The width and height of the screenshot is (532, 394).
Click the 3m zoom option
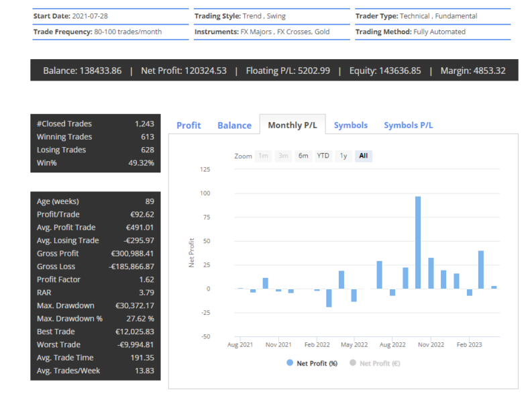[x=283, y=156]
